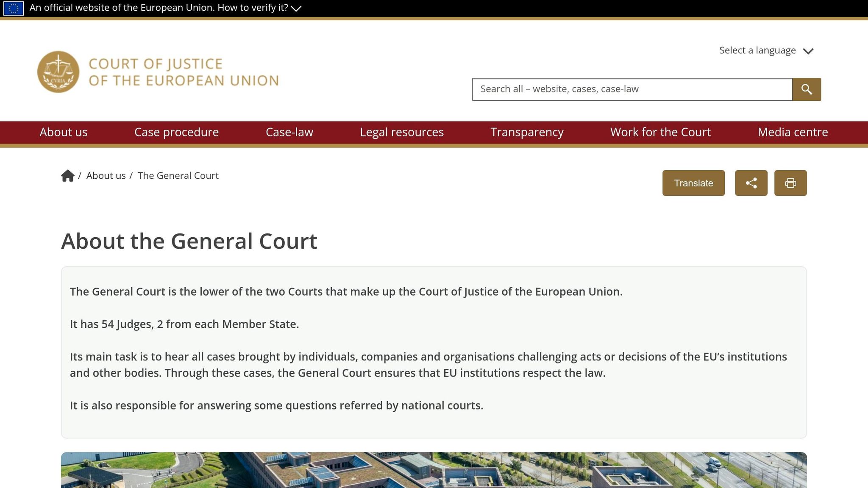Click the home icon in the breadcrumb
The image size is (868, 488).
(x=68, y=175)
